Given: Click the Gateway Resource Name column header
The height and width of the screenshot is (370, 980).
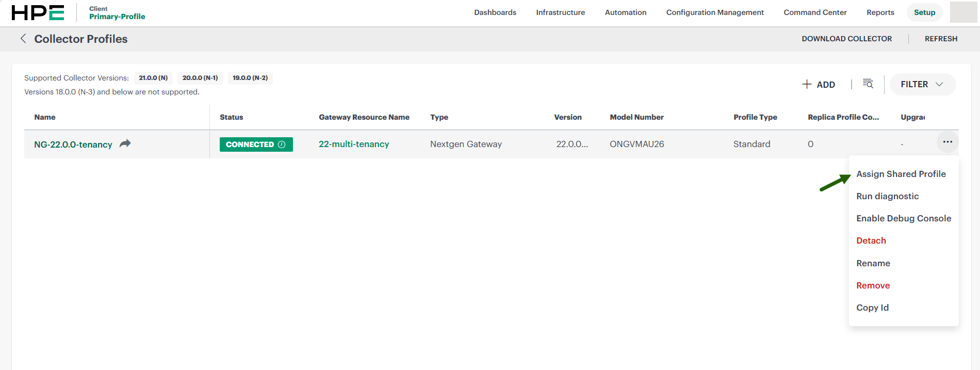Looking at the screenshot, I should point(364,117).
